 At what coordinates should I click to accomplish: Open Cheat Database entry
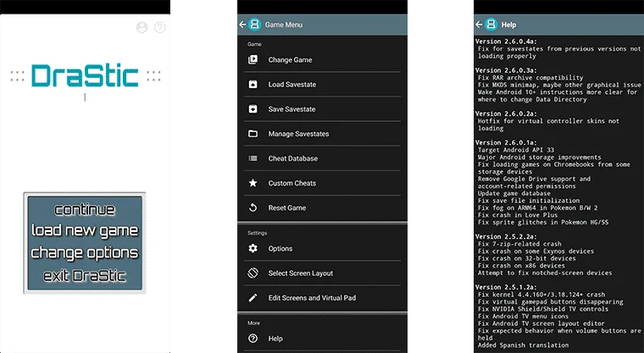[x=322, y=158]
